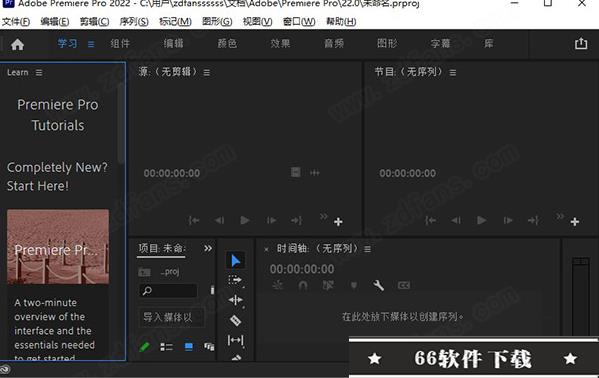Open the 编辑(E) menu
The image size is (599, 378).
click(x=55, y=22)
